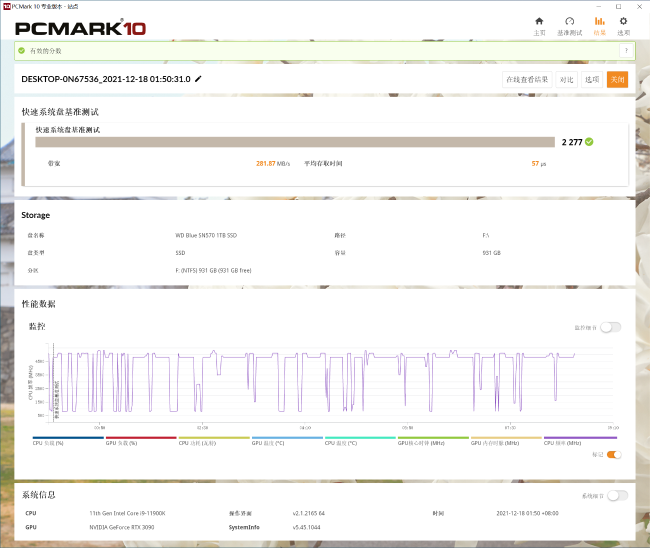This screenshot has width=650, height=548.
Task: Click the question mark help button
Action: [626, 51]
